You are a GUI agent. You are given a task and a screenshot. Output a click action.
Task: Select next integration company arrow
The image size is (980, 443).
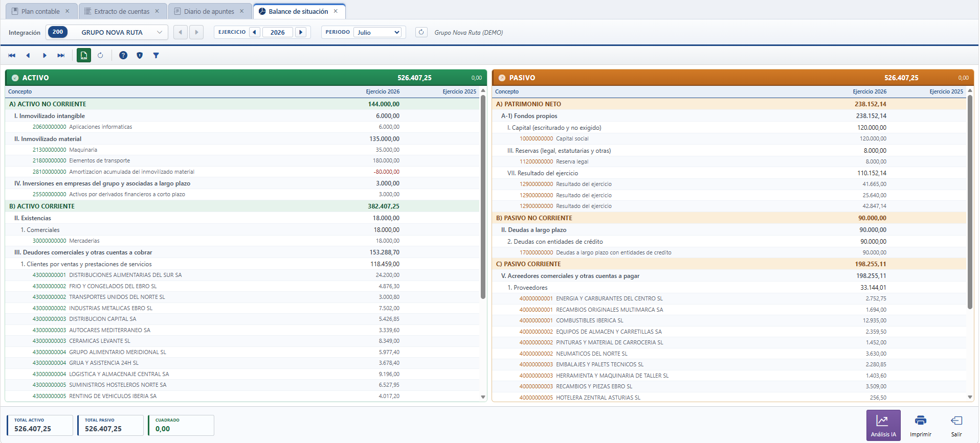tap(197, 32)
